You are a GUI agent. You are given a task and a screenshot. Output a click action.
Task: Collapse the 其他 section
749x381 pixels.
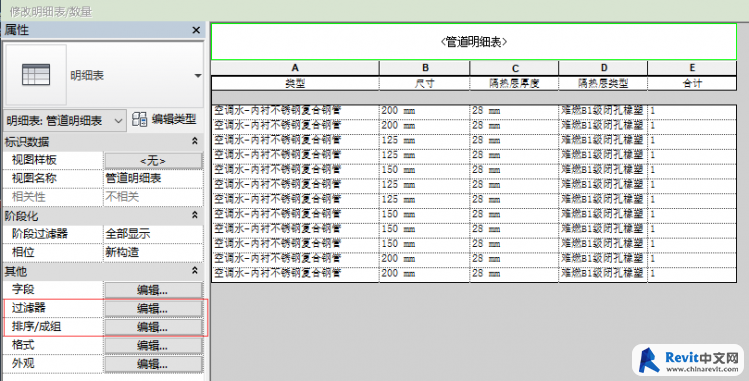[x=195, y=271]
